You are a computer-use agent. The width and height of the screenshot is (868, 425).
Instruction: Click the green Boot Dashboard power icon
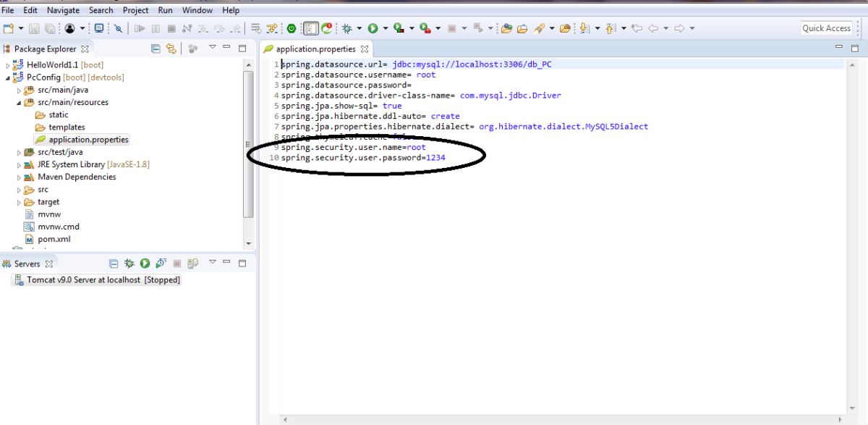coord(292,28)
